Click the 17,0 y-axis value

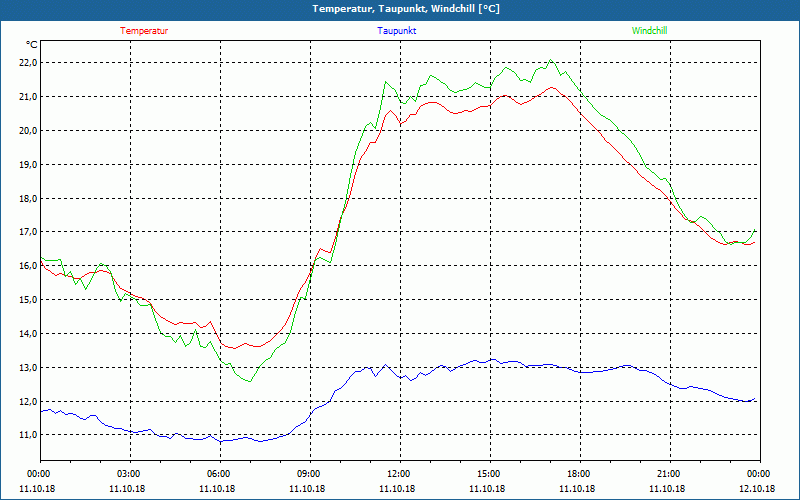click(x=29, y=232)
